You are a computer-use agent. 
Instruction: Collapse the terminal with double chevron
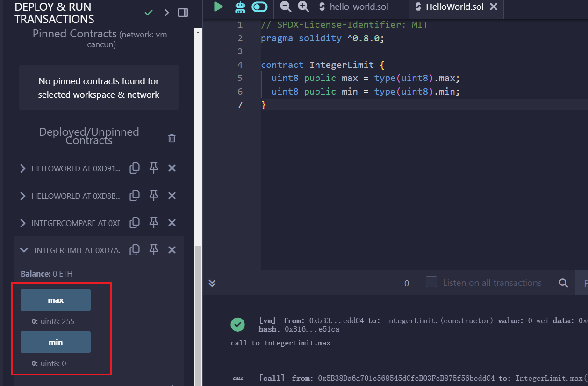212,283
